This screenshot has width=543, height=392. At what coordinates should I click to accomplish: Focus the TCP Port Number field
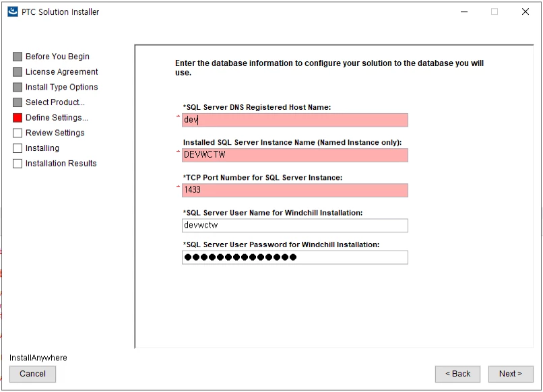tap(294, 190)
